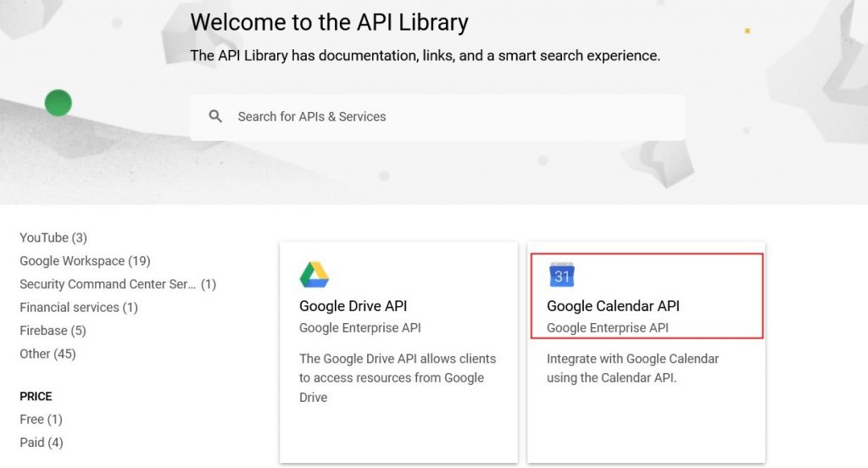868x468 pixels.
Task: Filter by YouTube (3) category
Action: tap(53, 237)
